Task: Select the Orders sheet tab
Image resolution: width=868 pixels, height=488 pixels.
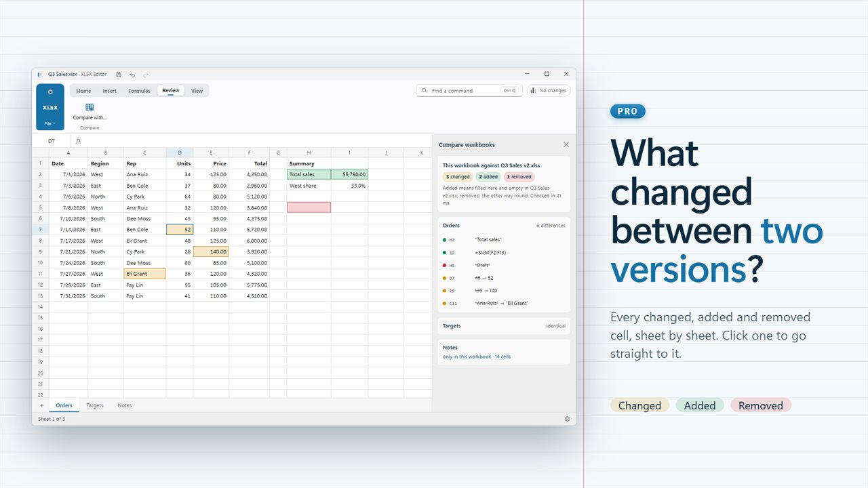Action: click(64, 405)
